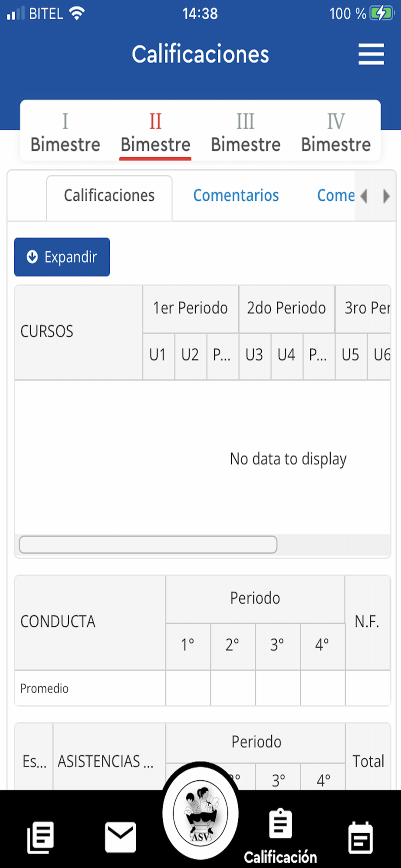Click the 1er Periodo column header
Screen dimensions: 401x868
pyautogui.click(x=191, y=308)
